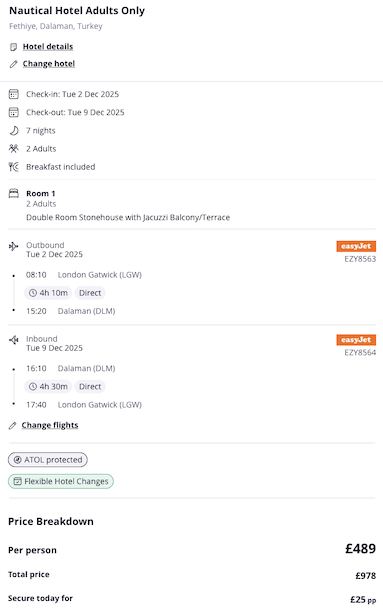Image resolution: width=383 pixels, height=613 pixels.
Task: Open the Hotel details link
Action: coord(48,47)
